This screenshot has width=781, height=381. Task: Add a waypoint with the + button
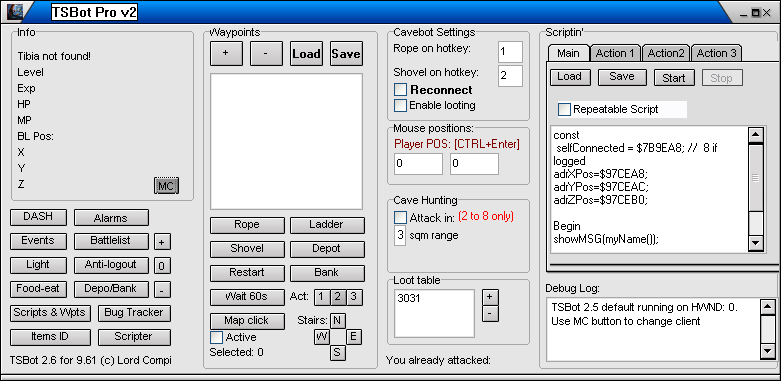[226, 53]
